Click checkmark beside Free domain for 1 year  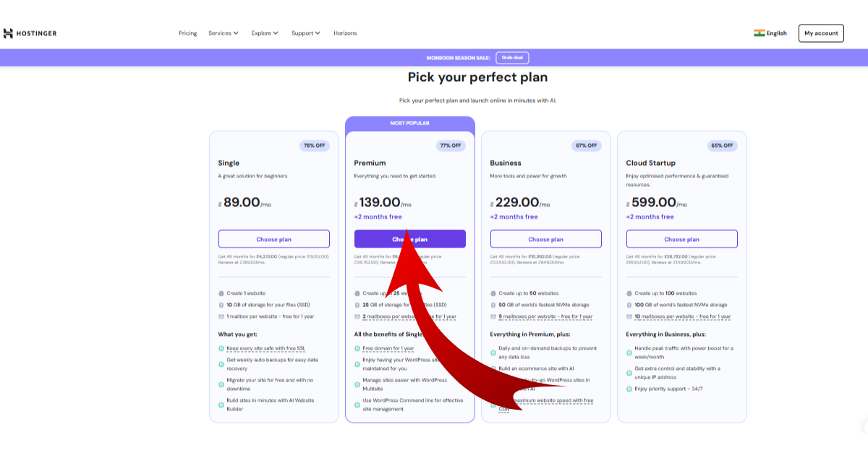point(357,348)
